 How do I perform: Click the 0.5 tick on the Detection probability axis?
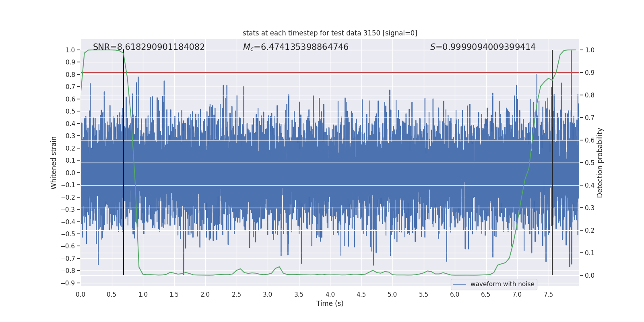(x=590, y=163)
